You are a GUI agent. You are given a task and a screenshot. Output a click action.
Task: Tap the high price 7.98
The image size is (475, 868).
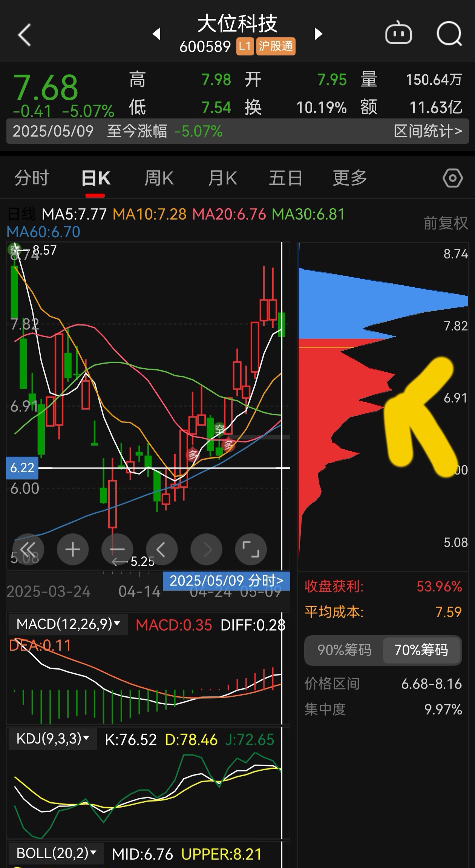tap(216, 80)
